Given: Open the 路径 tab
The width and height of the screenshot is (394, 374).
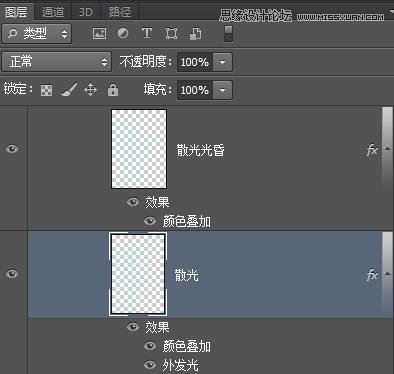Looking at the screenshot, I should tap(120, 12).
